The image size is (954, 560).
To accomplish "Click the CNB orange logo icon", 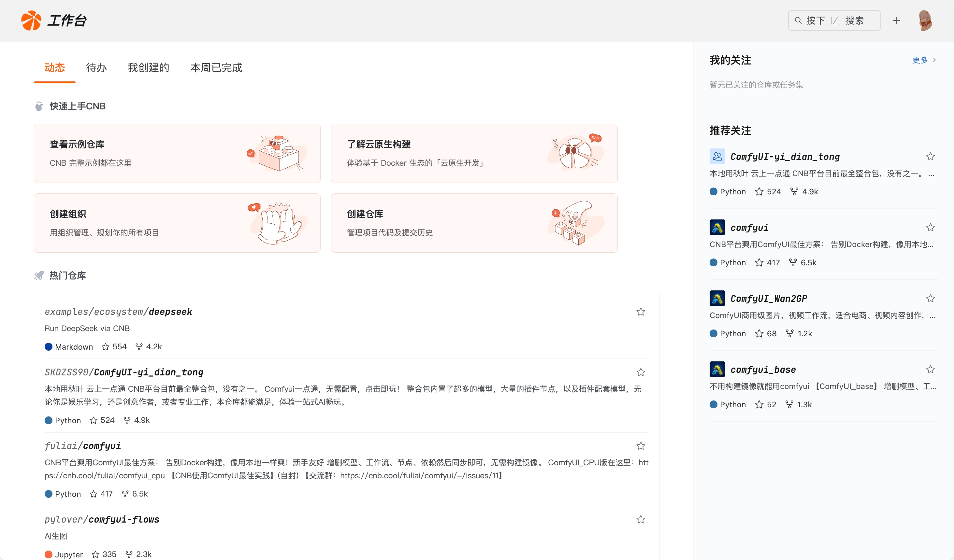I will pyautogui.click(x=31, y=21).
